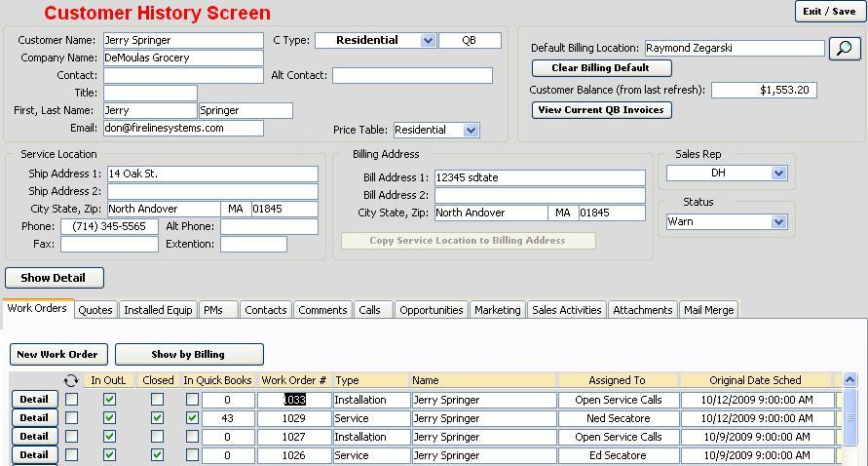Uncheck In Outlook checkbox for order 1027

pos(109,437)
